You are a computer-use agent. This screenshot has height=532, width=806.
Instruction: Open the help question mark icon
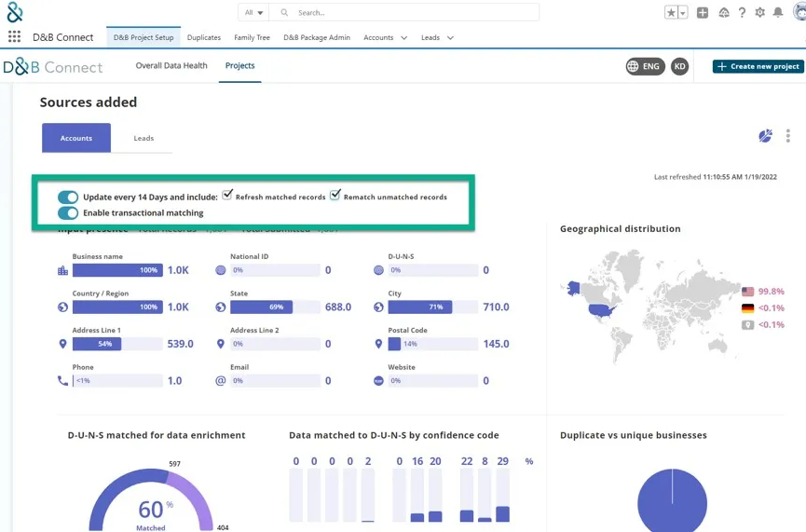(742, 12)
